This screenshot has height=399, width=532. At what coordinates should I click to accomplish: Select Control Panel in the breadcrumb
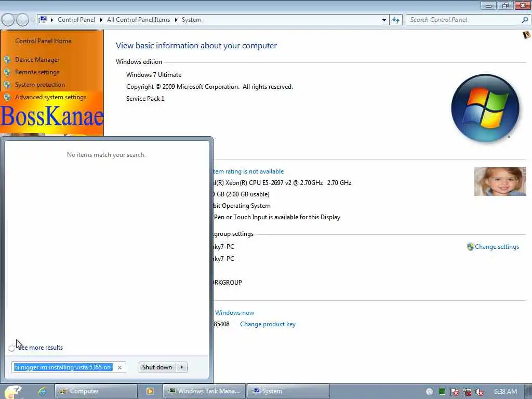click(x=76, y=20)
